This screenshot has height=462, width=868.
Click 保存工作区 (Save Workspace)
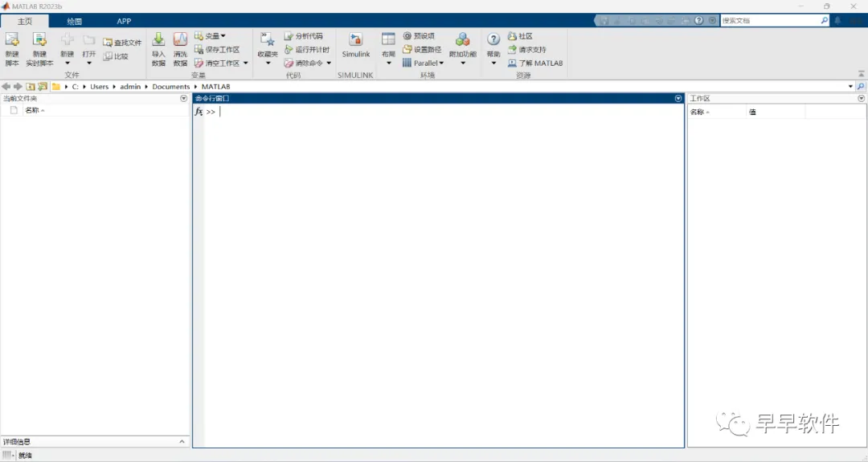tap(217, 50)
